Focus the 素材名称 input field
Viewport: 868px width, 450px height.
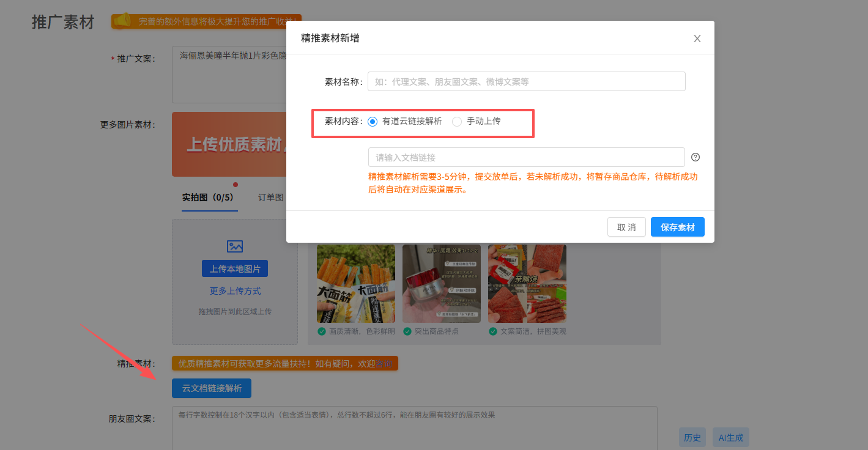(526, 81)
